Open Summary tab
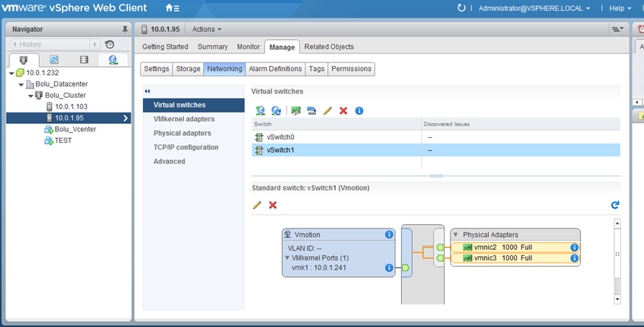Image resolution: width=644 pixels, height=327 pixels. (x=212, y=47)
